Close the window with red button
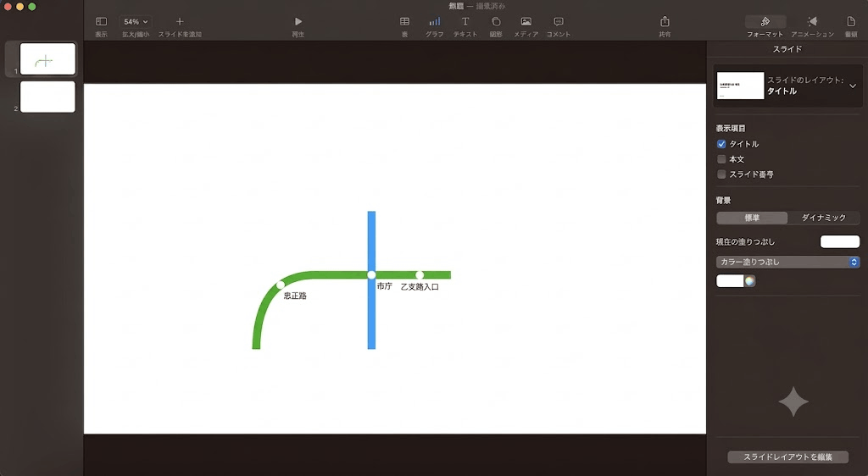 tap(8, 7)
